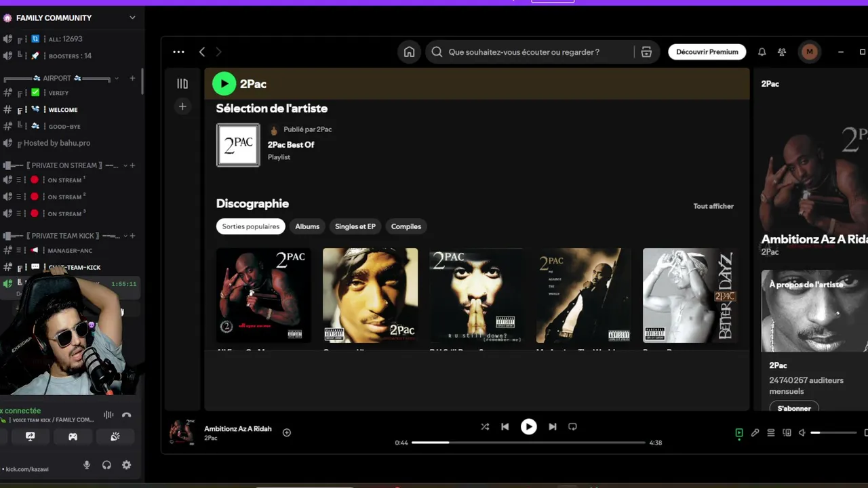Expand Your Library sidebar icon
The width and height of the screenshot is (868, 488).
182,83
